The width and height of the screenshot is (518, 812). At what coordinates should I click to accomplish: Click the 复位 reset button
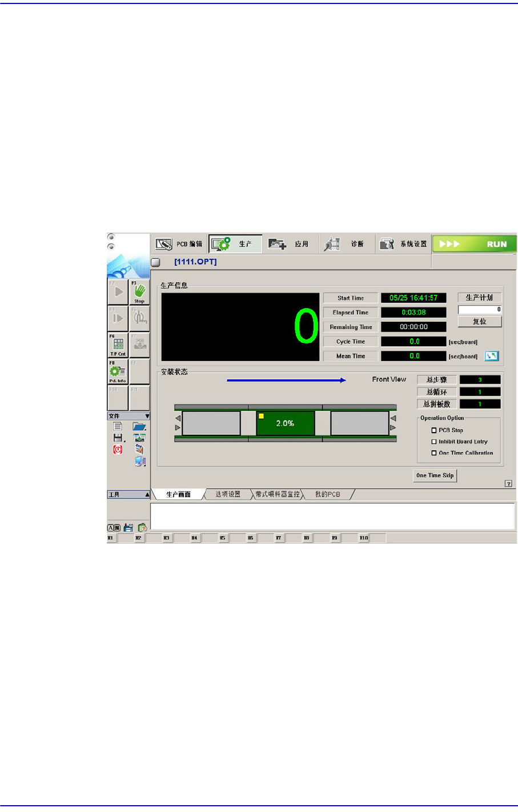(480, 322)
